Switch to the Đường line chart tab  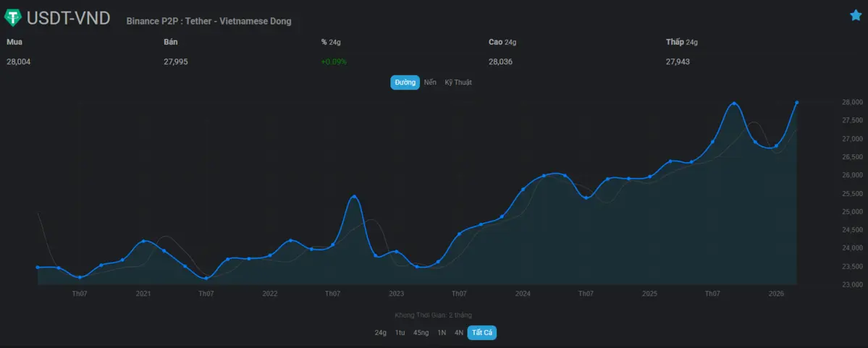click(x=405, y=82)
